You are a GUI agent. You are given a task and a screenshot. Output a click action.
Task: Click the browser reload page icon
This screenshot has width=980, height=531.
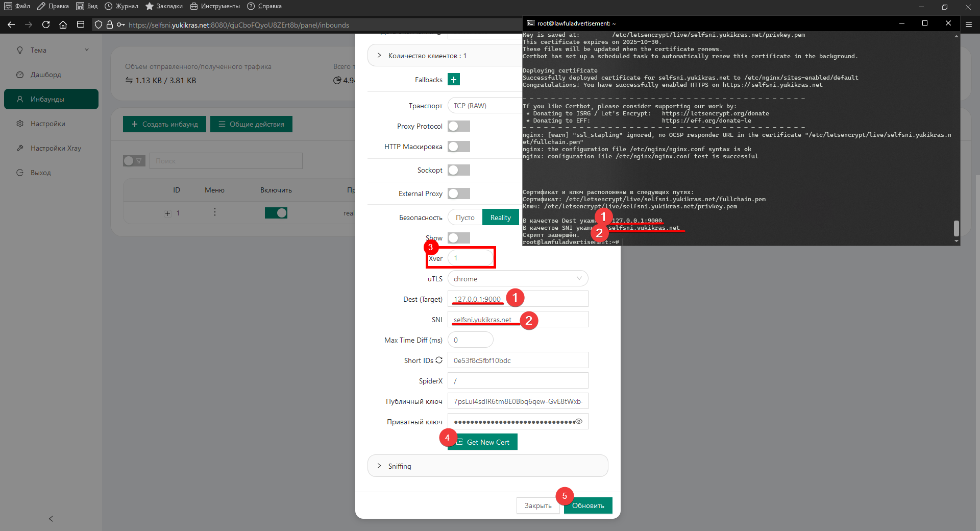point(46,25)
